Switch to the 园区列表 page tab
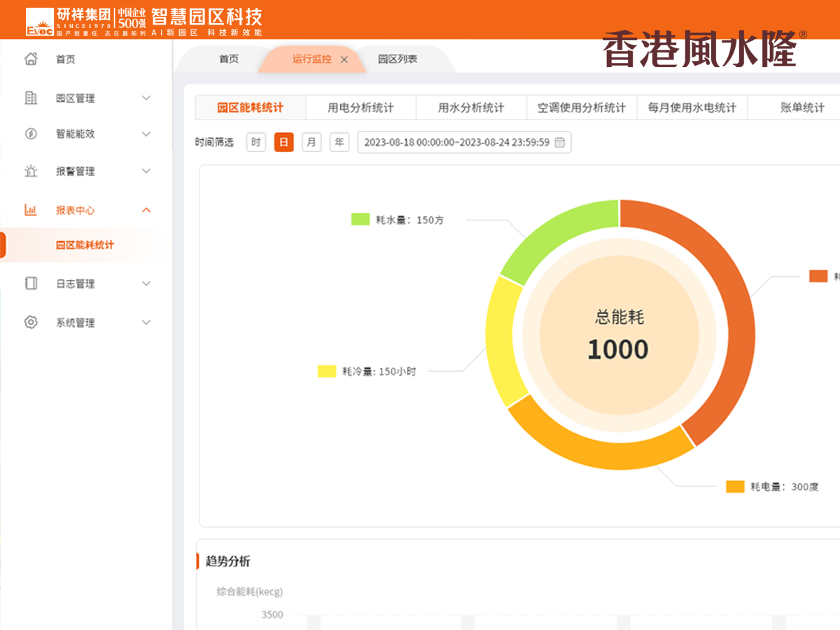This screenshot has height=630, width=840. (x=398, y=59)
